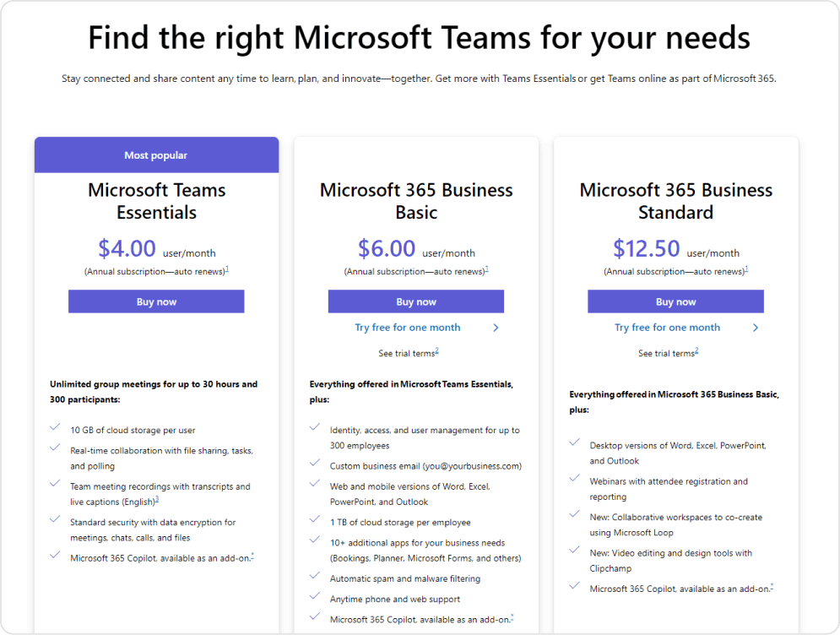Click footnote 1 after Essentials auto-renews text

227,269
